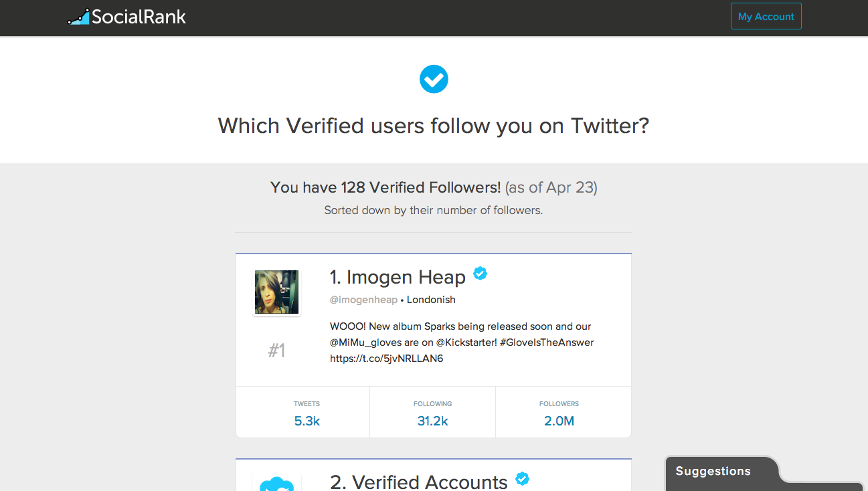Click the 2.0M followers count
The width and height of the screenshot is (868, 491).
click(x=559, y=421)
